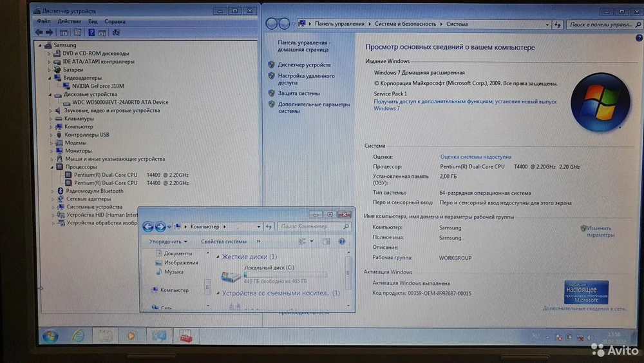Select Звуковые, видео и игровые устройства icon
The image size is (644, 363).
[x=58, y=110]
